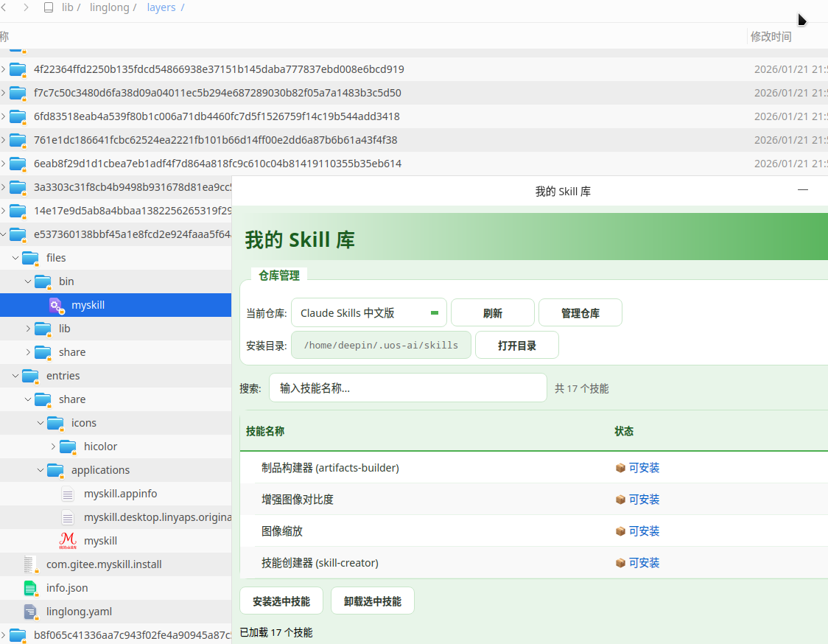Select the 增强图像对比度 skill row
This screenshot has width=828, height=644.
534,500
